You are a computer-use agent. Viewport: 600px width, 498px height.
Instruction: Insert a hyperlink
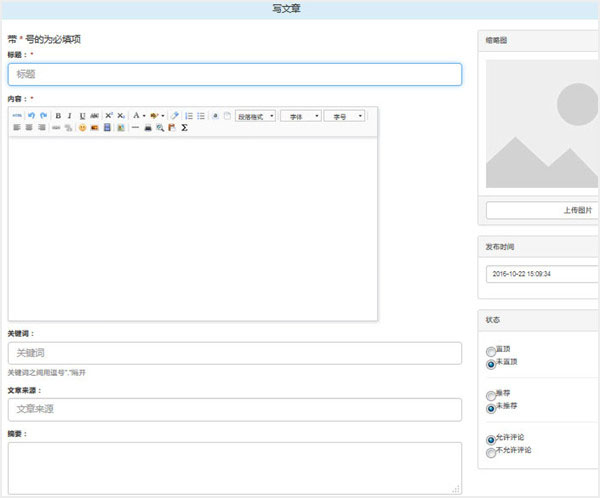click(x=56, y=127)
